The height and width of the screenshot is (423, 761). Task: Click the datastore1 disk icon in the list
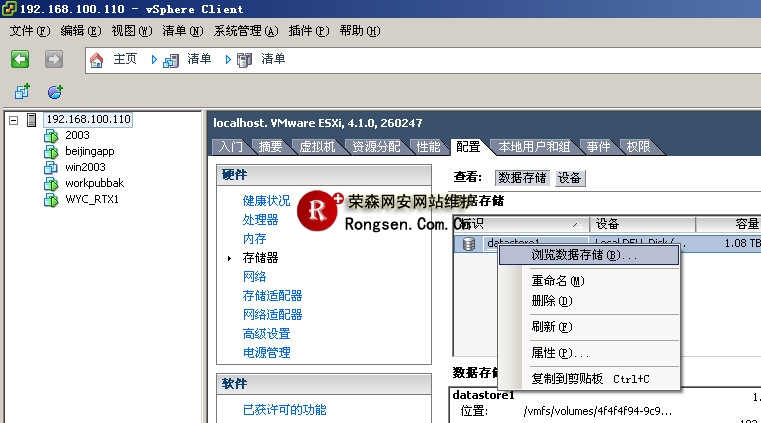coord(468,243)
